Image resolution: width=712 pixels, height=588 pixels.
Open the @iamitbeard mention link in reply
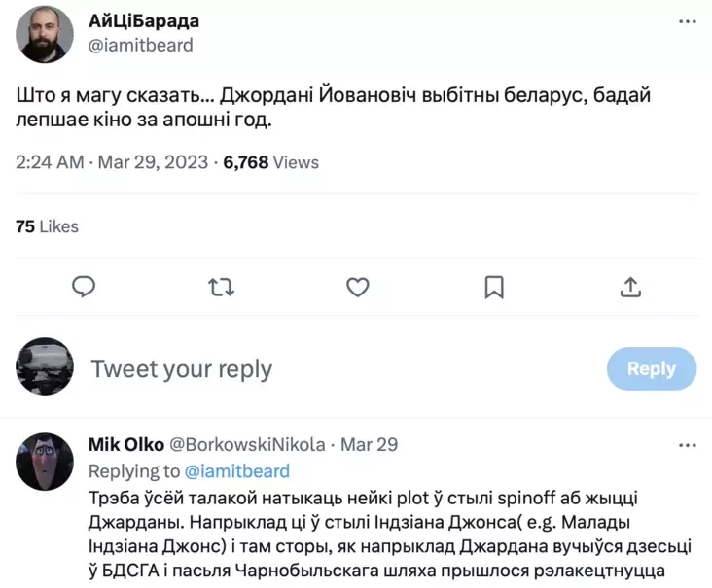(237, 471)
